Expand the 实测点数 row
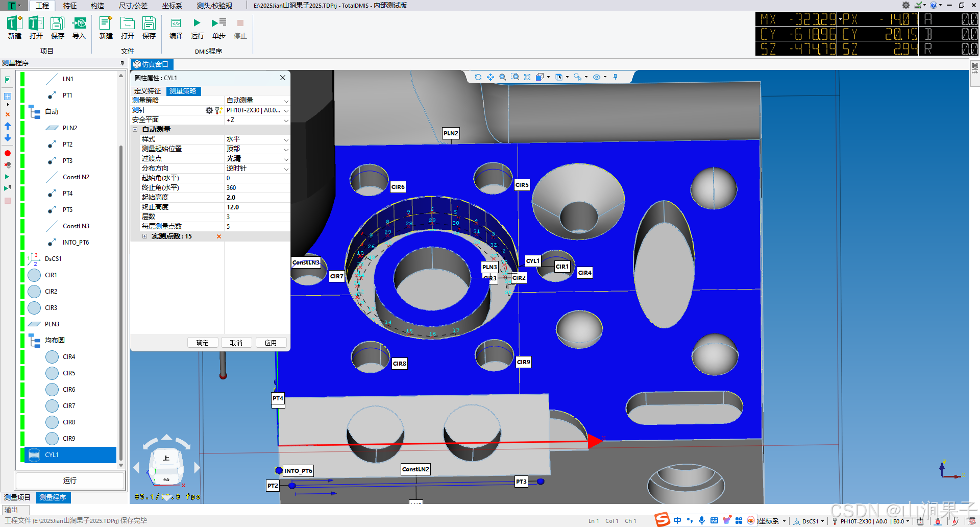 145,236
